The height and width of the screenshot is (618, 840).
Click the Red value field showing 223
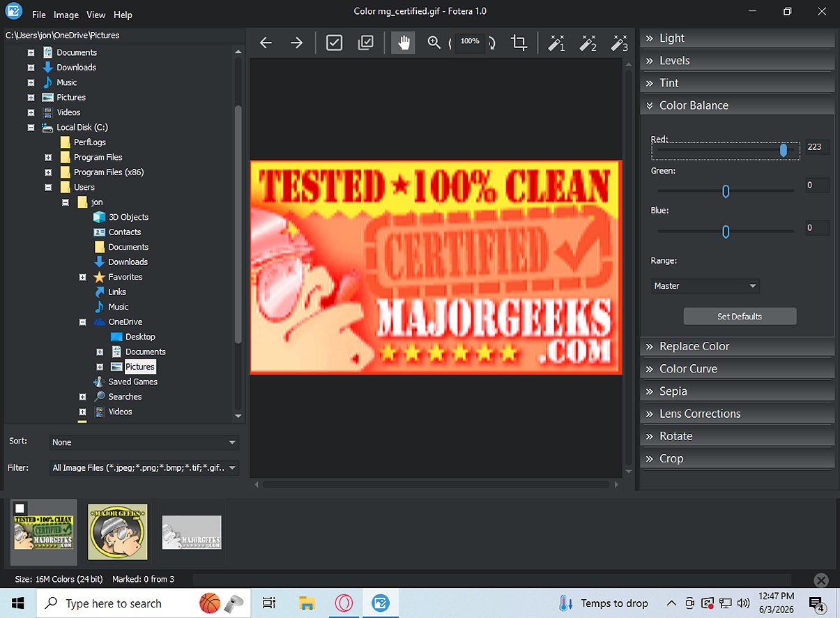(816, 147)
